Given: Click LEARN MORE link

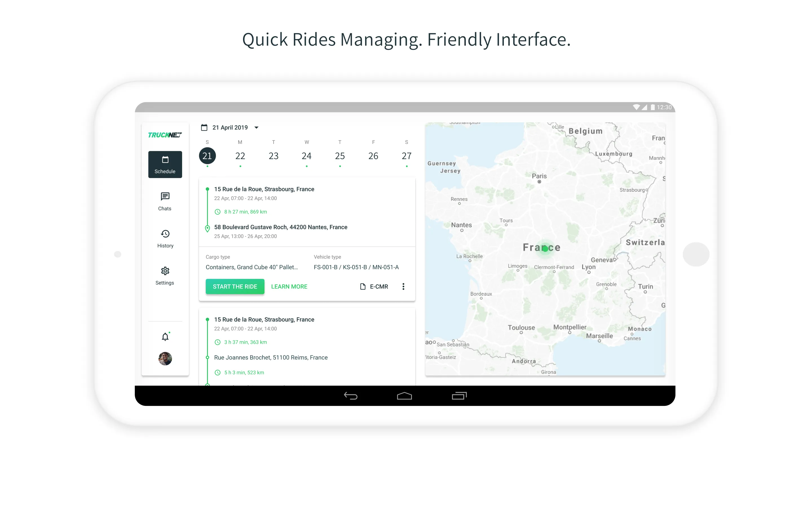Looking at the screenshot, I should tap(289, 286).
